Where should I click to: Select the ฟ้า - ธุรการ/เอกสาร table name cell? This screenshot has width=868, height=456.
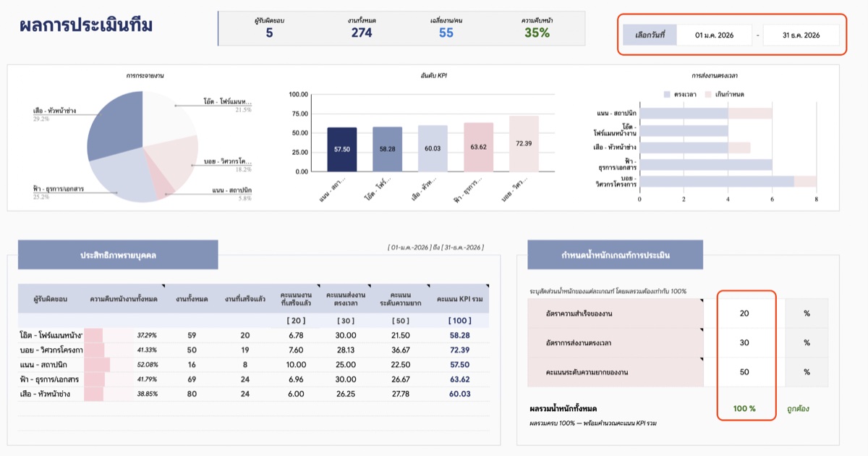coord(51,379)
